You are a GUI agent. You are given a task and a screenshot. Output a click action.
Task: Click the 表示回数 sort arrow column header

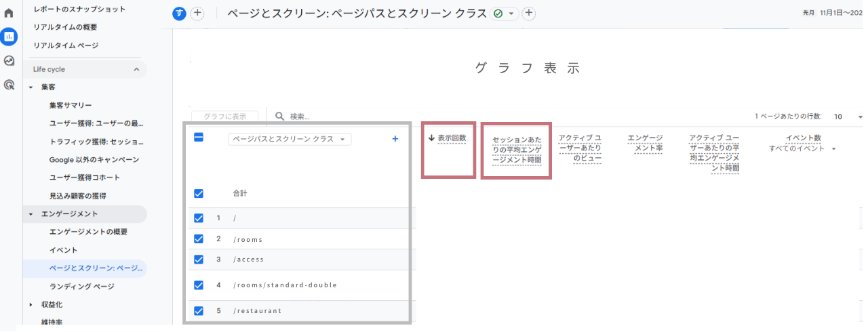448,138
